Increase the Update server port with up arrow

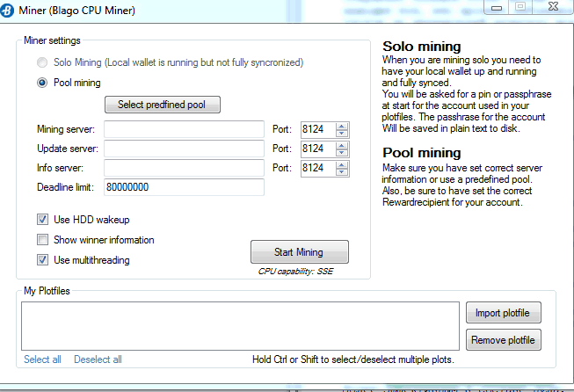point(342,146)
